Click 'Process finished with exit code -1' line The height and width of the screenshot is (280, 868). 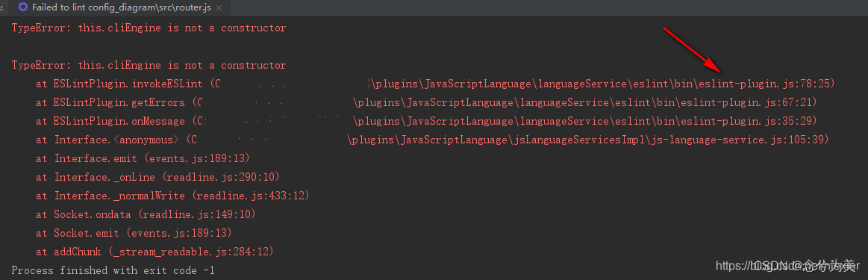(113, 270)
